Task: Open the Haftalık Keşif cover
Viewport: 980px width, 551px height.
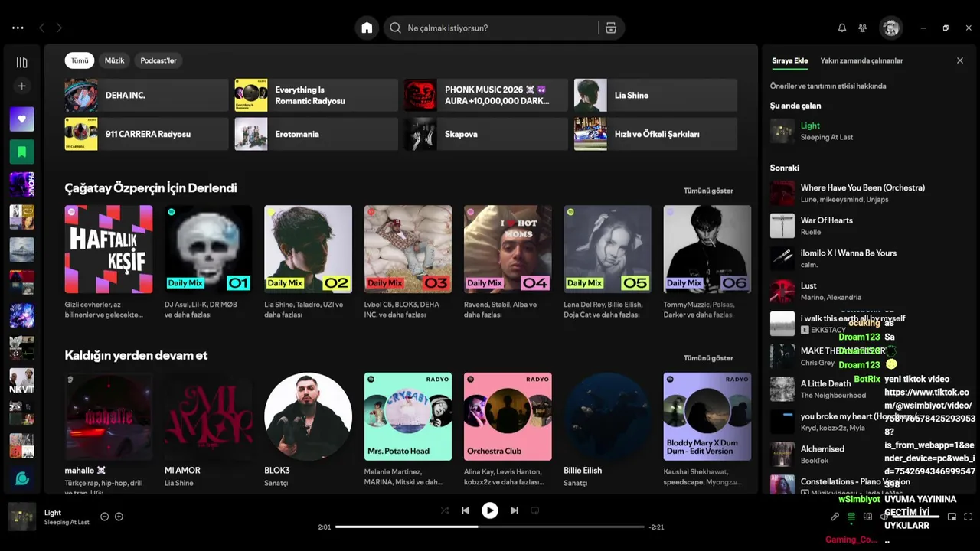Action: click(x=109, y=249)
